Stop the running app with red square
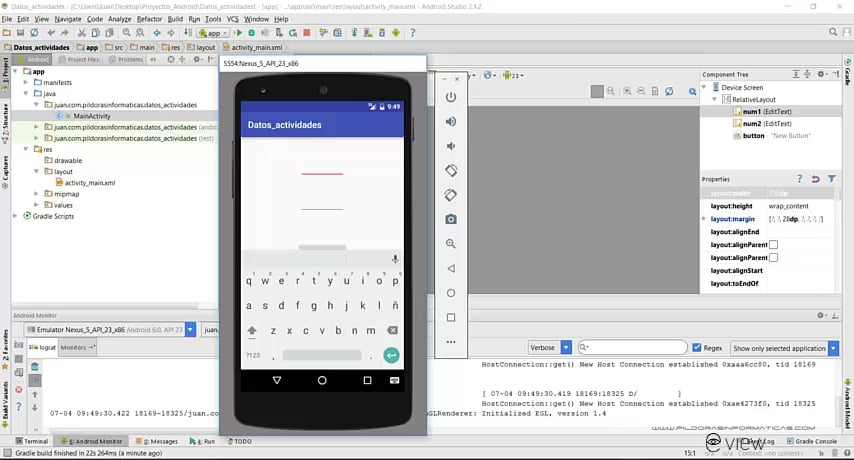Screen dimensions: 854x460 click(307, 33)
